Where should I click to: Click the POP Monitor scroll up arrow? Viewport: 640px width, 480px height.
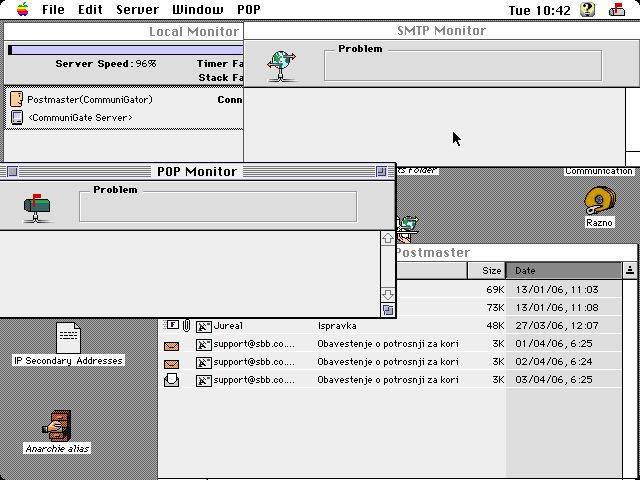click(388, 239)
